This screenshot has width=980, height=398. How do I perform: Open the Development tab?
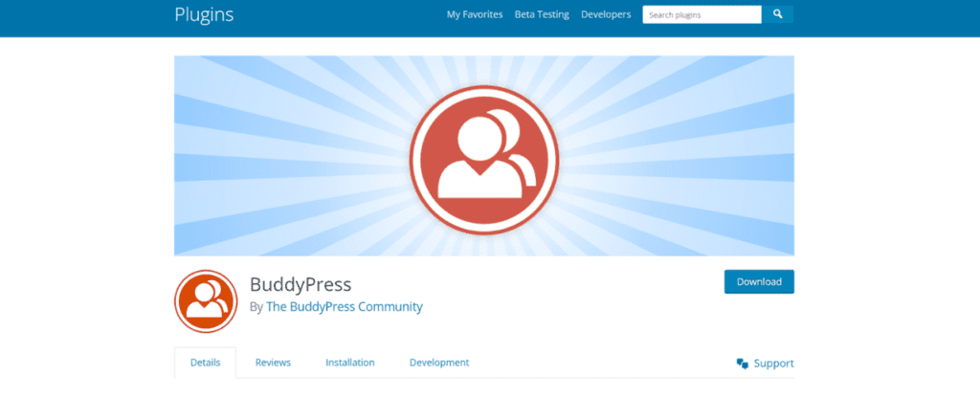439,363
